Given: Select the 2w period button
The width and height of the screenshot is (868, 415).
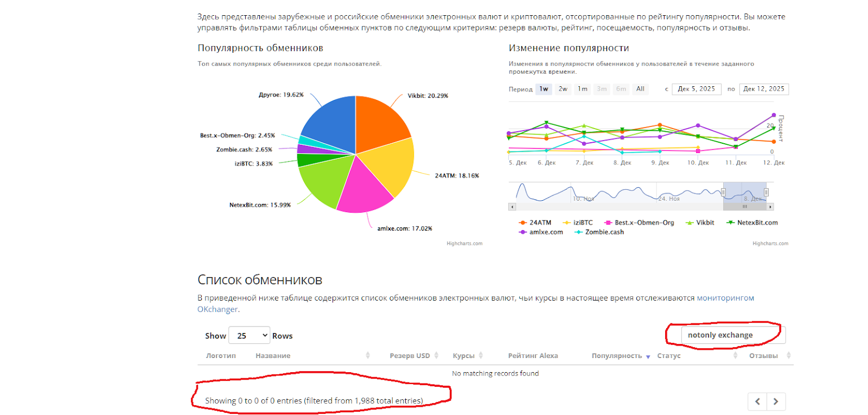Looking at the screenshot, I should pos(563,89).
